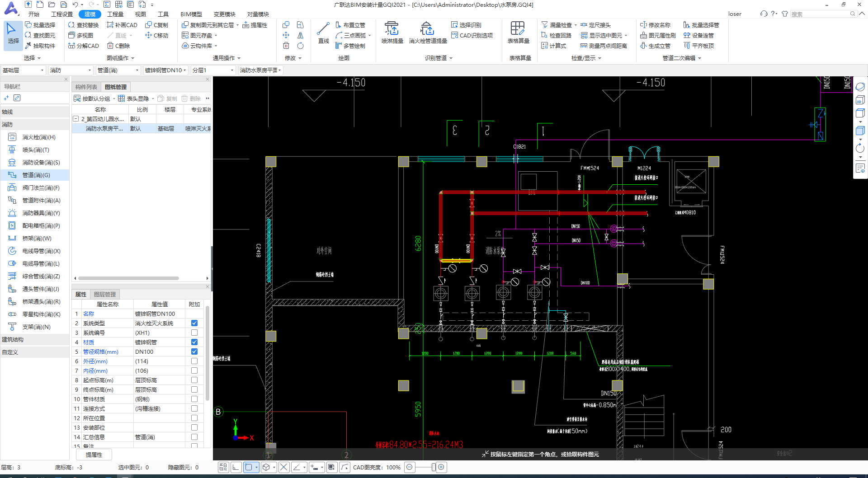Click the 计算式 tool
868x478 pixels.
[x=554, y=46]
